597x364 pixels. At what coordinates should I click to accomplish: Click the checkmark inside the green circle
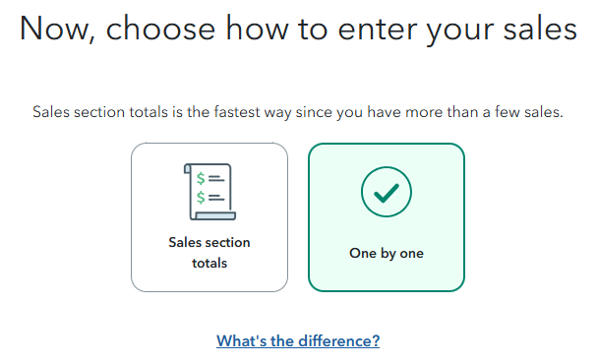[x=387, y=193]
